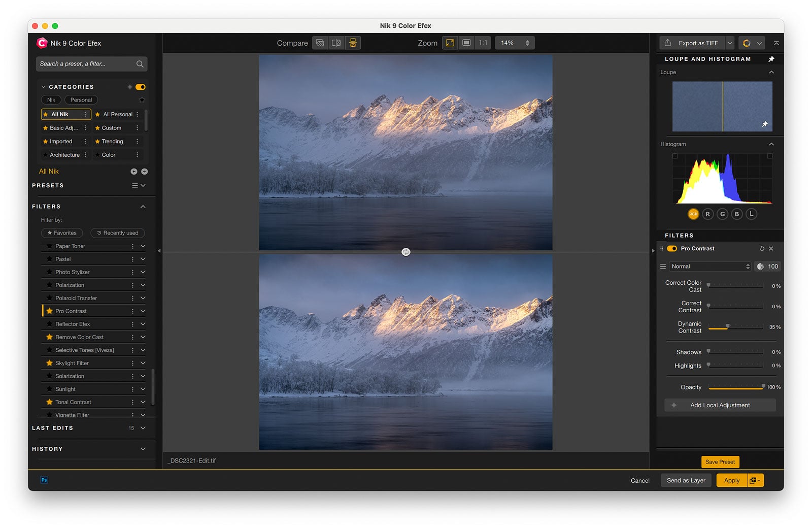Screen dimensions: 812x528
Task: Select the All Personal category
Action: tap(118, 115)
